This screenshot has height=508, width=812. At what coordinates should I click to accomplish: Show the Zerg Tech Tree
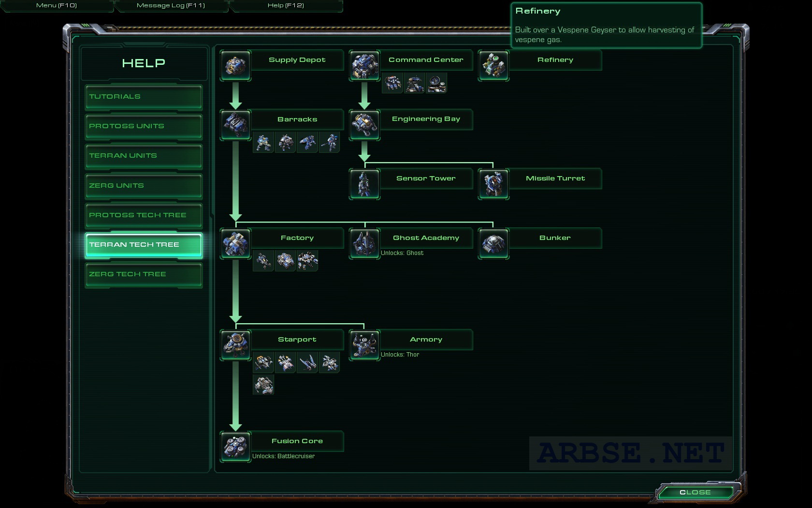(x=144, y=274)
